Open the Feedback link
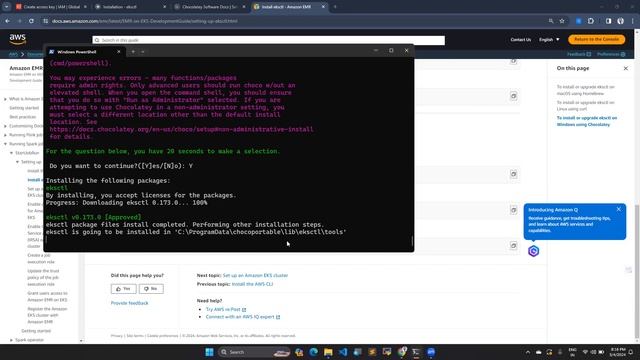The image size is (640, 360). point(579,54)
